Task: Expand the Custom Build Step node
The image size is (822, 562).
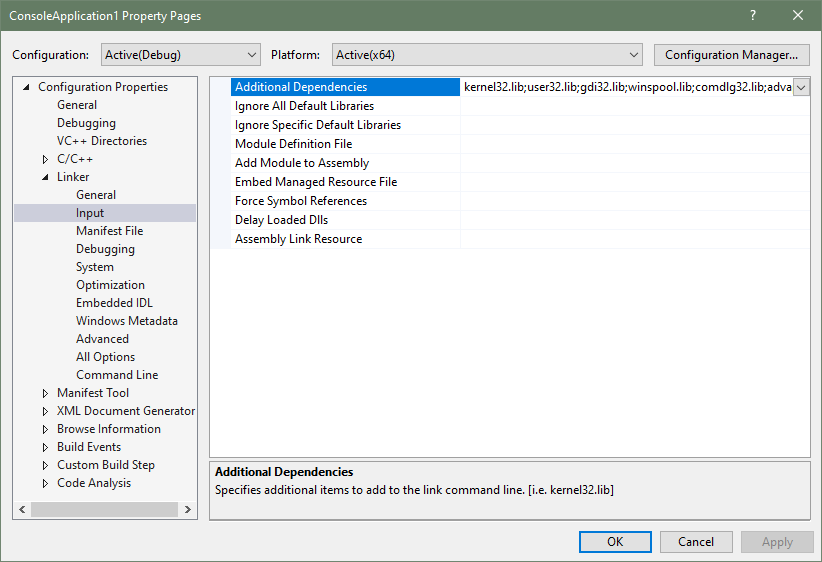Action: pyautogui.click(x=46, y=465)
